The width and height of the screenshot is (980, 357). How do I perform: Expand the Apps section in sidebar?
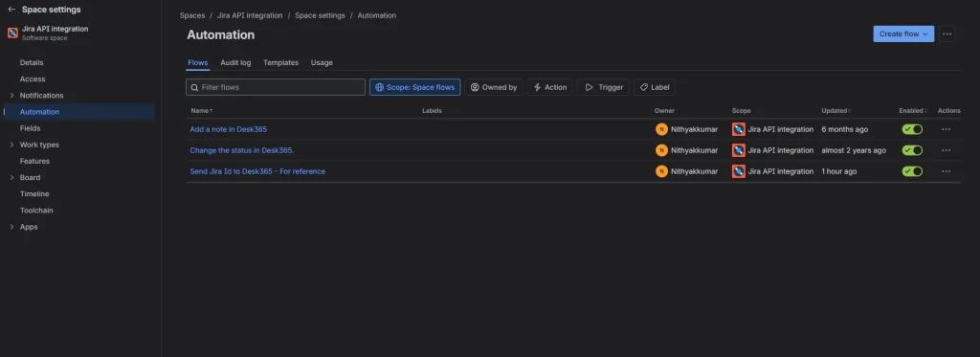click(11, 227)
